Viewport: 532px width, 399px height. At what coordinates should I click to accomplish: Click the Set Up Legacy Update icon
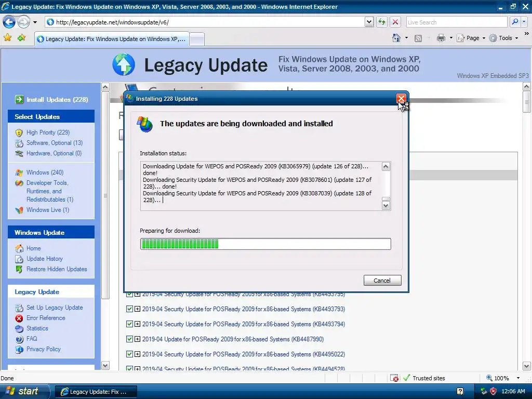(19, 308)
